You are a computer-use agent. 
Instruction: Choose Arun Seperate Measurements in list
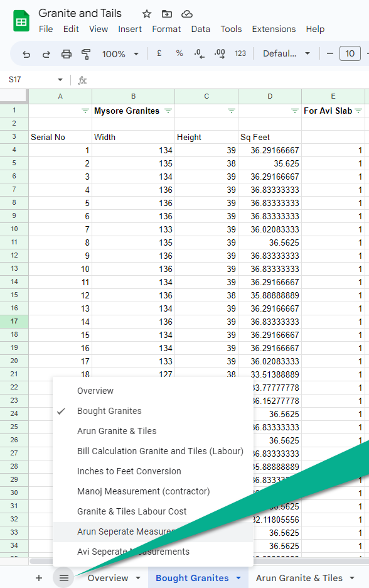(x=153, y=531)
